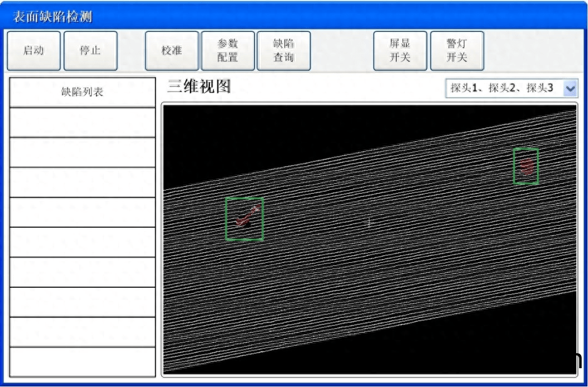The width and height of the screenshot is (588, 387).
Task: Select the first empty row under 缺陷列表
Action: (82, 122)
